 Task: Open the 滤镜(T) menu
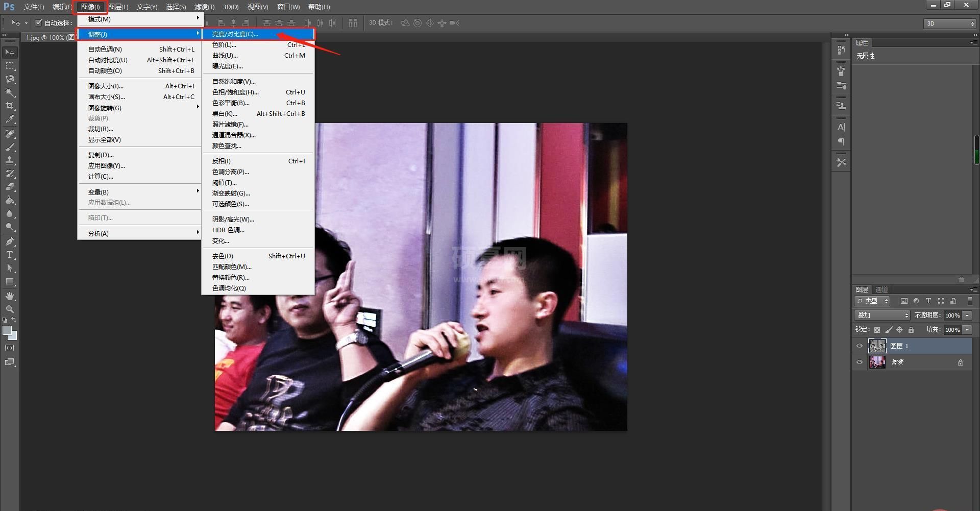(204, 7)
